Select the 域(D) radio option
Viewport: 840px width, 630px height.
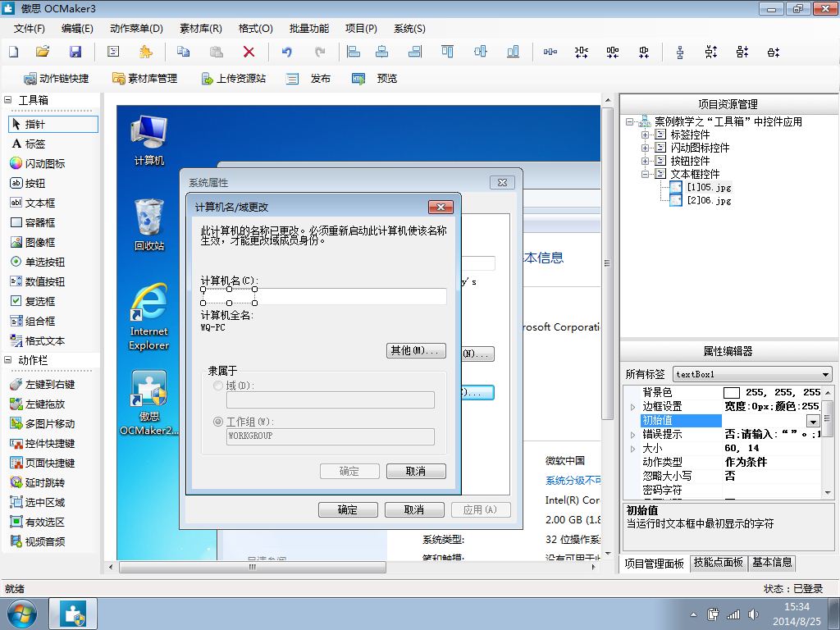218,386
